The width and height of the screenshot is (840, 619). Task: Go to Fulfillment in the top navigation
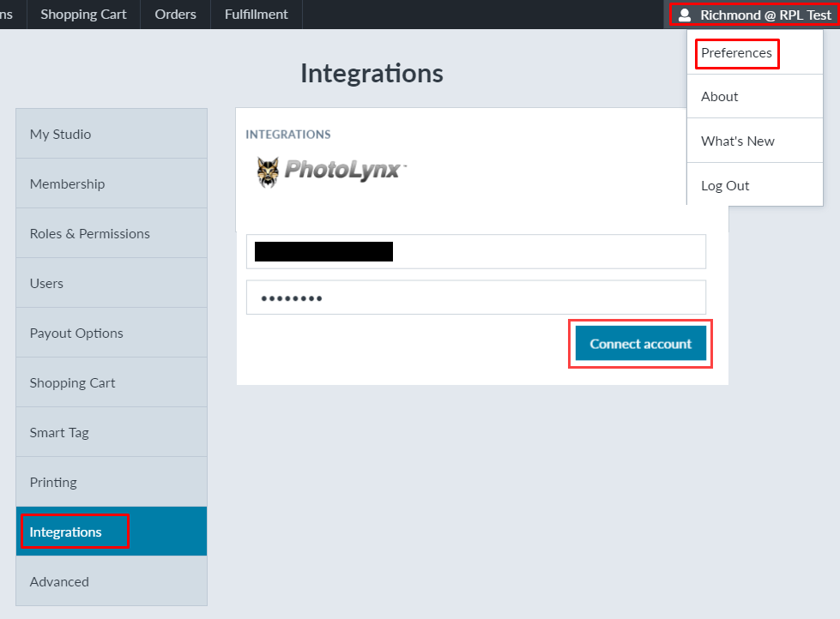click(x=256, y=15)
